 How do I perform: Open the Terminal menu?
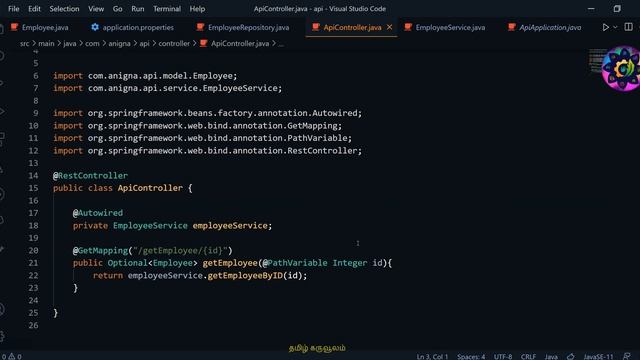pos(167,9)
